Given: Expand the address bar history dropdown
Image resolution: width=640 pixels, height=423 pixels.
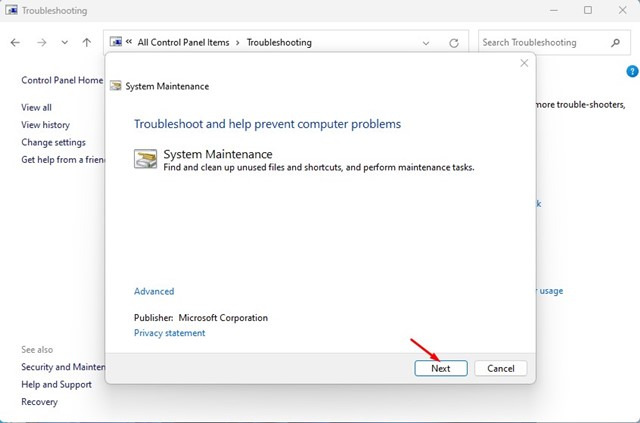Looking at the screenshot, I should (x=426, y=43).
